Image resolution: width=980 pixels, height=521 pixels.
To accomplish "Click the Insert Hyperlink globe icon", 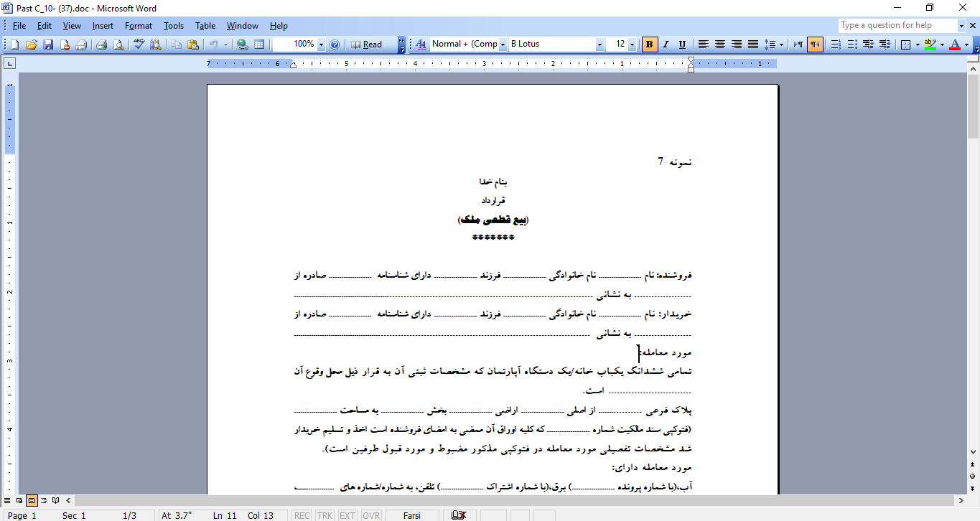I will click(243, 44).
